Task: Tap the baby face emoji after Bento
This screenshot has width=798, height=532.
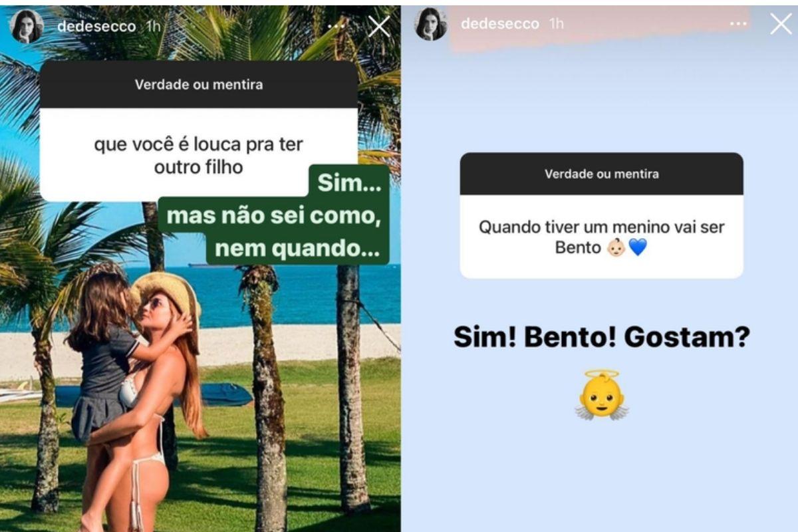Action: pos(616,248)
